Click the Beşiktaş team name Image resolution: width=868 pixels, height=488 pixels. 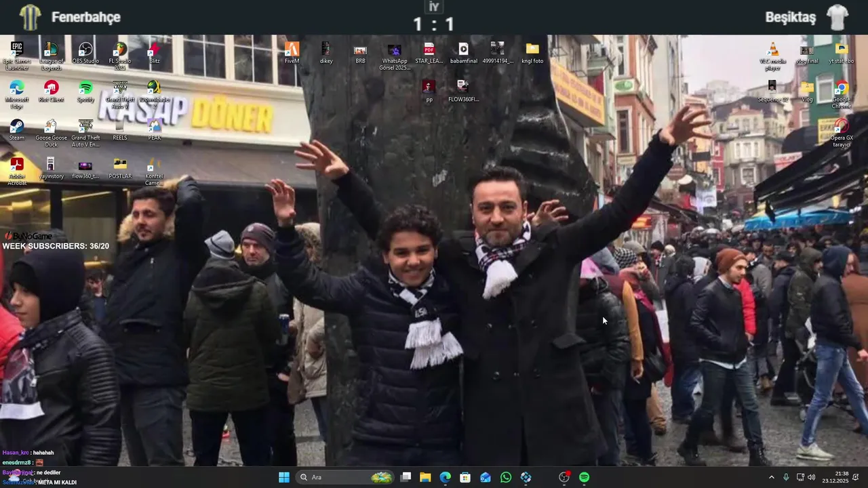[791, 17]
